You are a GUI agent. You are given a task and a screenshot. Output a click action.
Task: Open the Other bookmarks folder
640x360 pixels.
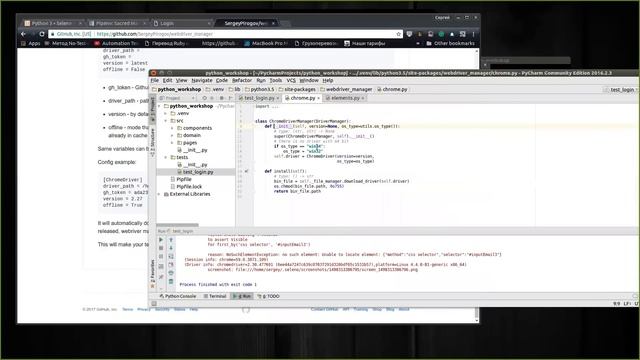450,43
